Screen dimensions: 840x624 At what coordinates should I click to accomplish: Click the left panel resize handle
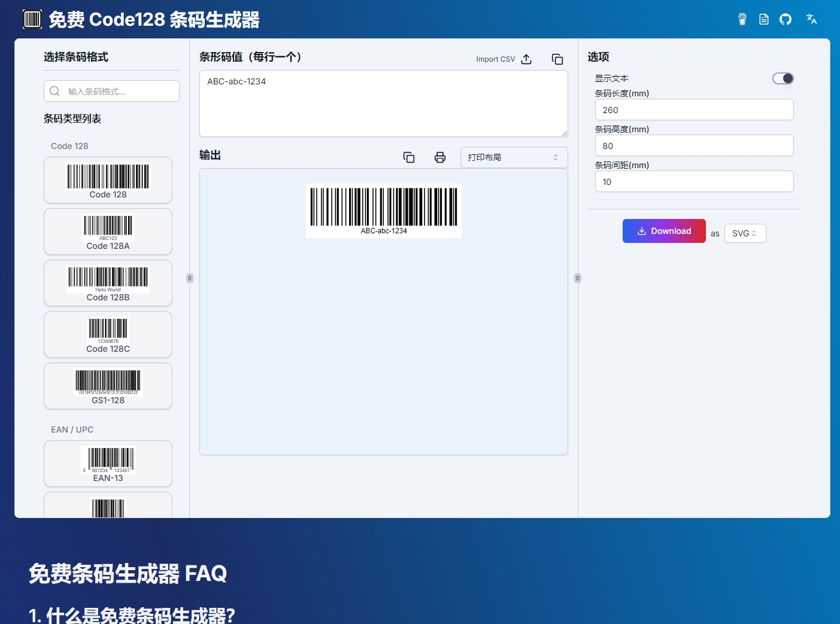[x=190, y=278]
